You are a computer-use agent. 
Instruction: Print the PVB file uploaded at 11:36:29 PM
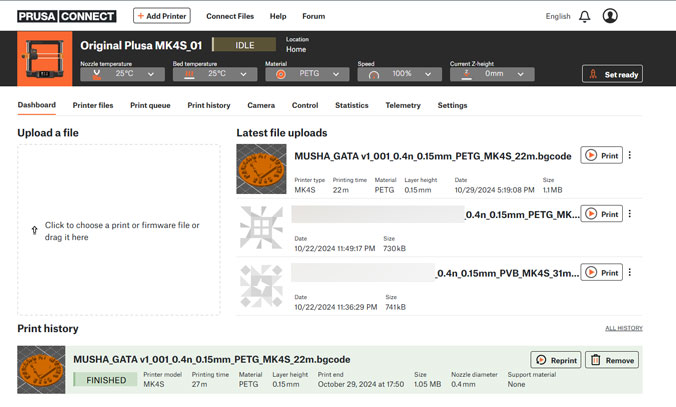(x=601, y=272)
